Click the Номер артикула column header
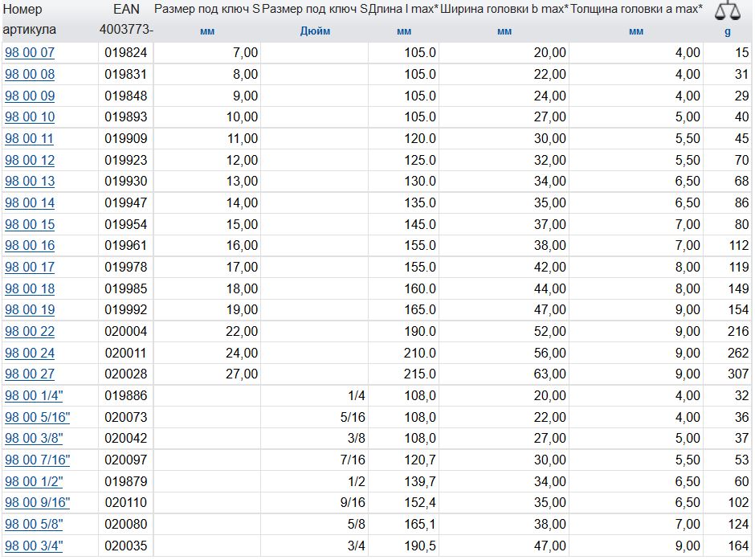Viewport: 755px width, 560px height. (30, 20)
